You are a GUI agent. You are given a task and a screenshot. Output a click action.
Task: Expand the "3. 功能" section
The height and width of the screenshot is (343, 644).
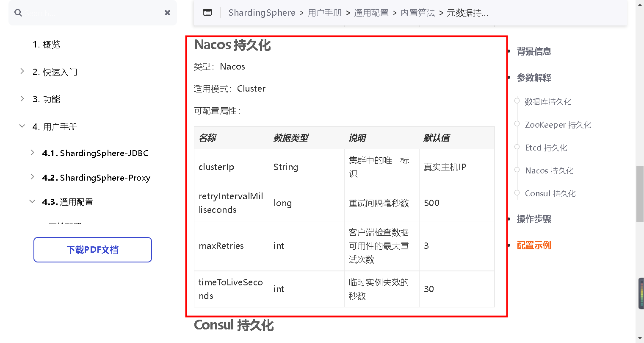coord(22,99)
